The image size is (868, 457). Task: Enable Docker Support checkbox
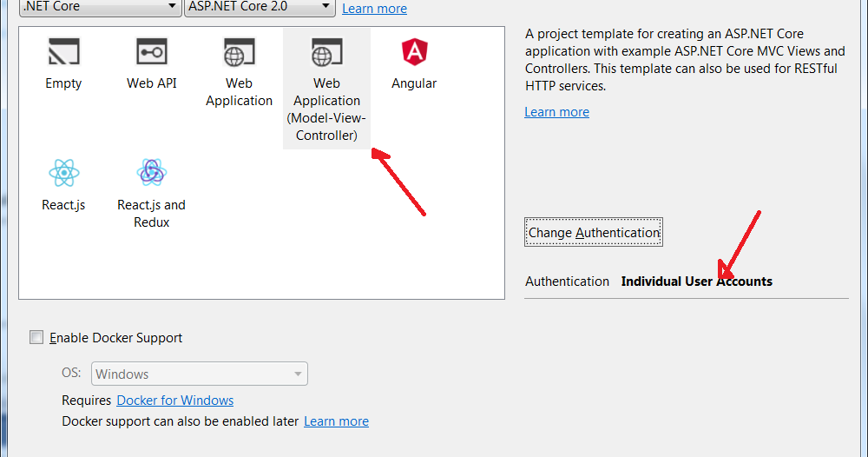point(36,337)
